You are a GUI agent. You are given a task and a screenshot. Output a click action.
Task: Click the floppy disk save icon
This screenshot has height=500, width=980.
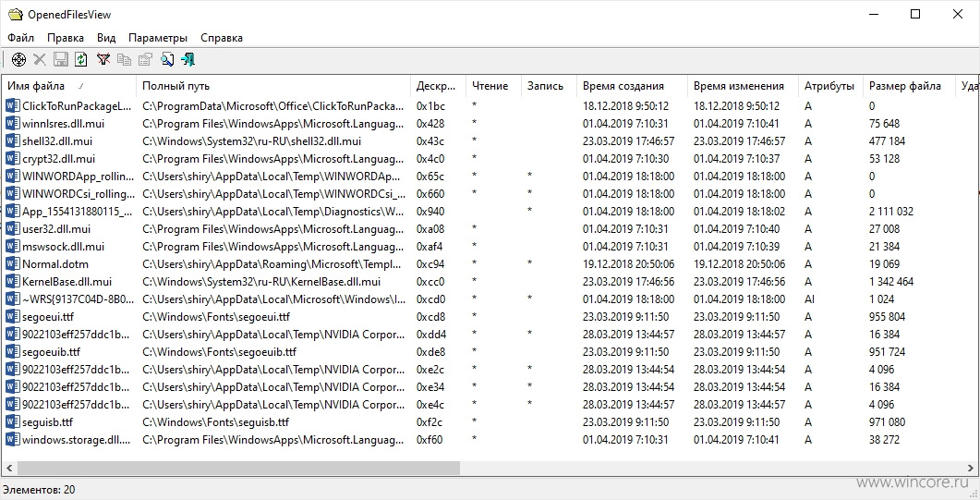61,59
